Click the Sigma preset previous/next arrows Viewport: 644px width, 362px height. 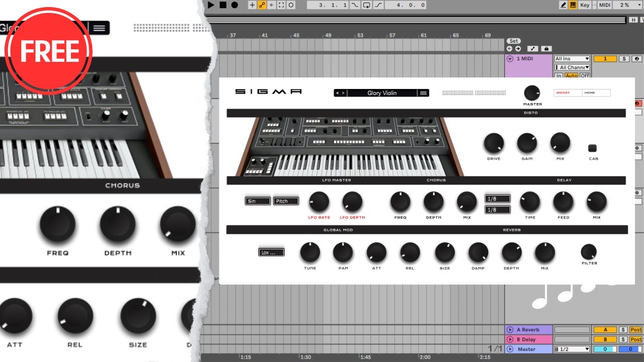pyautogui.click(x=340, y=93)
